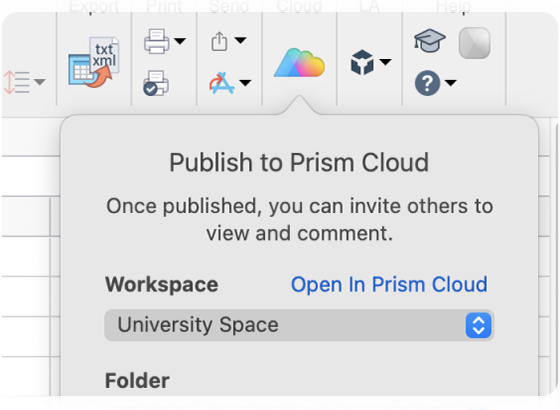Viewport: 560px width, 410px height.
Task: Expand the Send share dropdown arrow
Action: click(x=240, y=40)
